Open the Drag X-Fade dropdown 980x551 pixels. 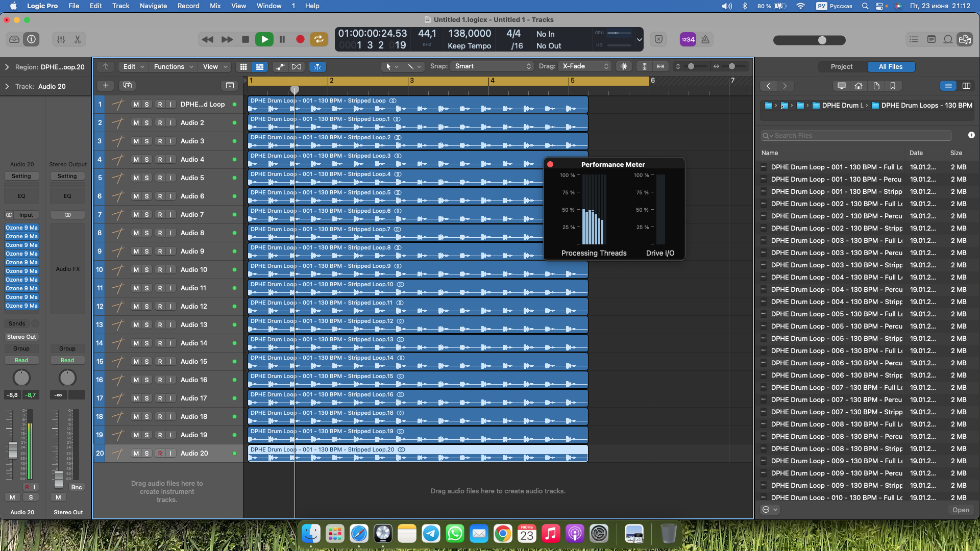click(585, 66)
